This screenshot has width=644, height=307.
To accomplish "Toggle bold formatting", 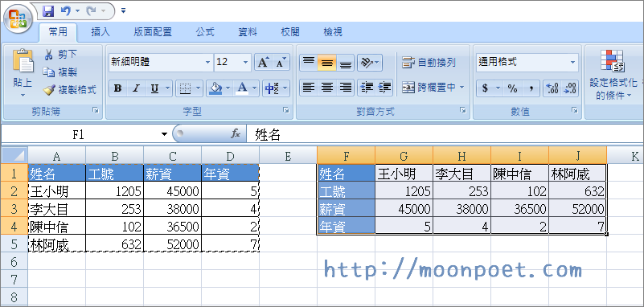I will 118,88.
